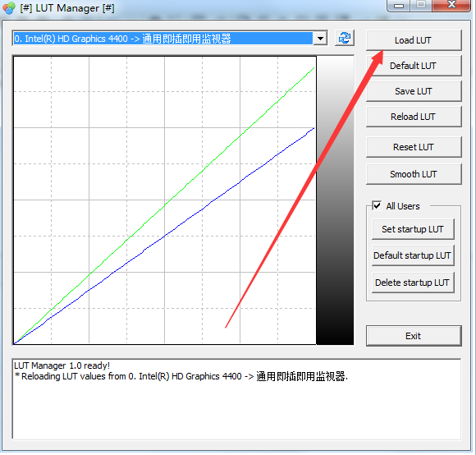Save current curve with Save LUT
Viewport: 476px width, 455px height.
[414, 91]
